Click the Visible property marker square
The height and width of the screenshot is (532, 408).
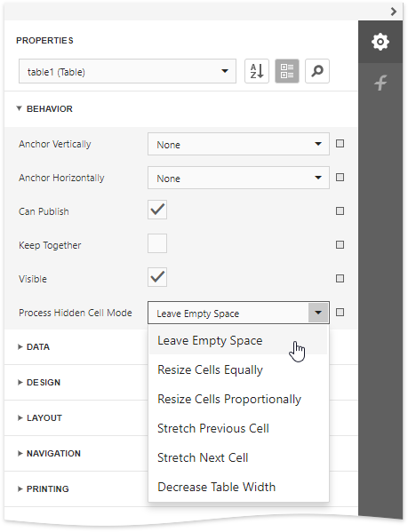[x=340, y=279]
